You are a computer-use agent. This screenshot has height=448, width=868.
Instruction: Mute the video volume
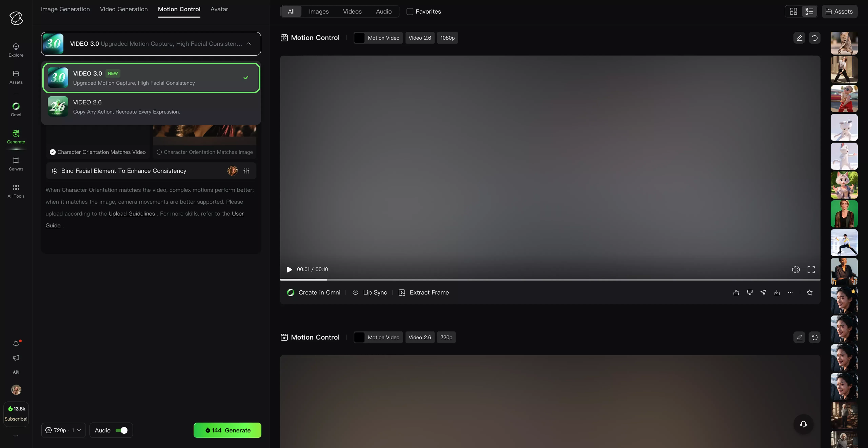click(795, 269)
